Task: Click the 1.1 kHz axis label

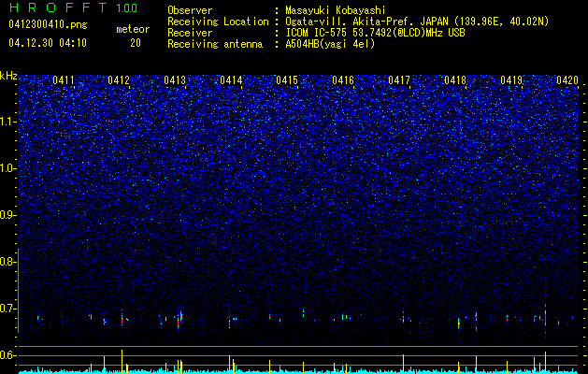Action: 7,122
